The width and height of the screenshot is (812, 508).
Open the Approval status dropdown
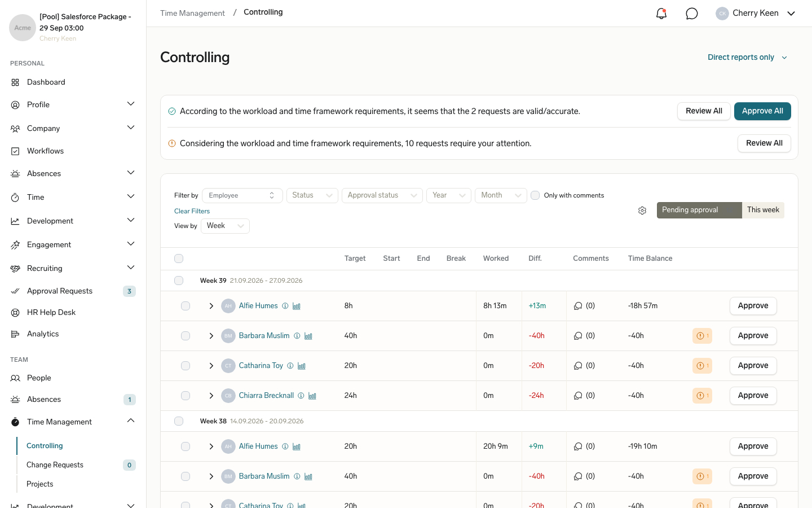click(382, 195)
